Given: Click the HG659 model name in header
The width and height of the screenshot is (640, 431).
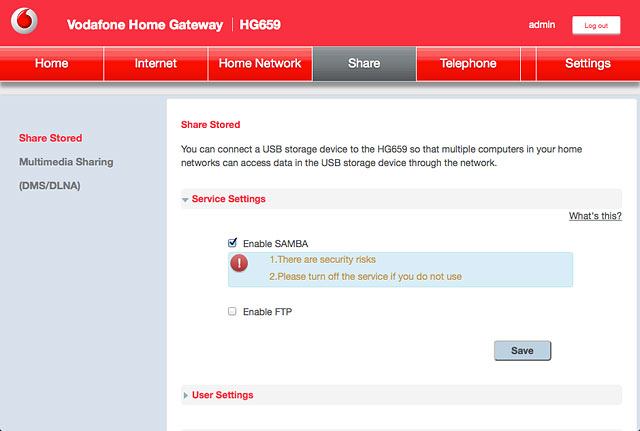Looking at the screenshot, I should click(x=260, y=25).
